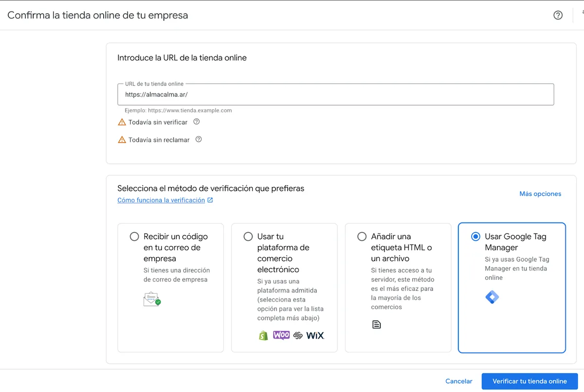The image size is (584, 392).
Task: Select the 'Usar Google Tag Manager' radio button
Action: pos(475,237)
